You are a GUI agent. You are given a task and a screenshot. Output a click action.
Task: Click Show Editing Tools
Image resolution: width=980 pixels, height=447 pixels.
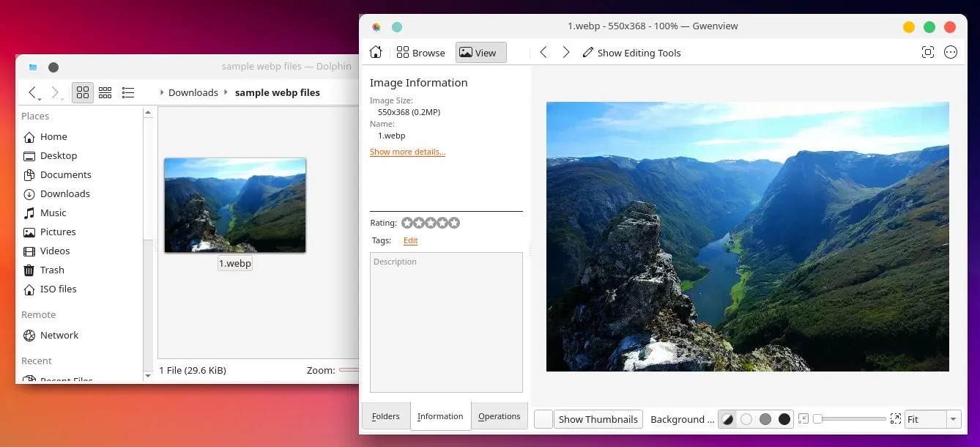[631, 52]
